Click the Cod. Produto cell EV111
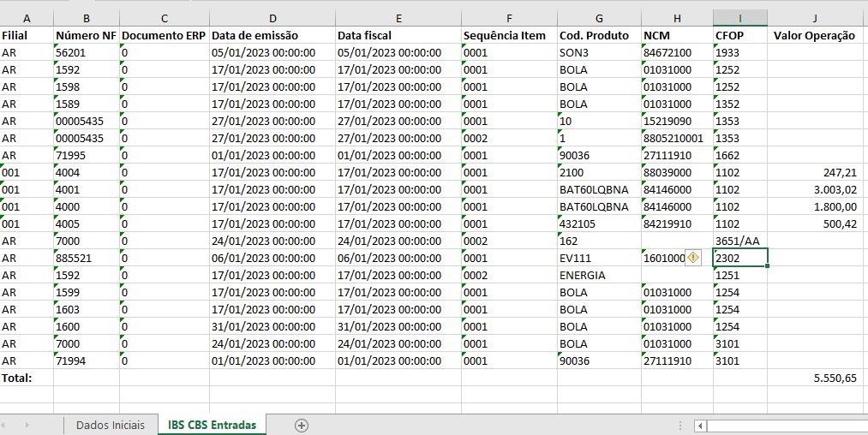This screenshot has height=435, width=868. 598,258
